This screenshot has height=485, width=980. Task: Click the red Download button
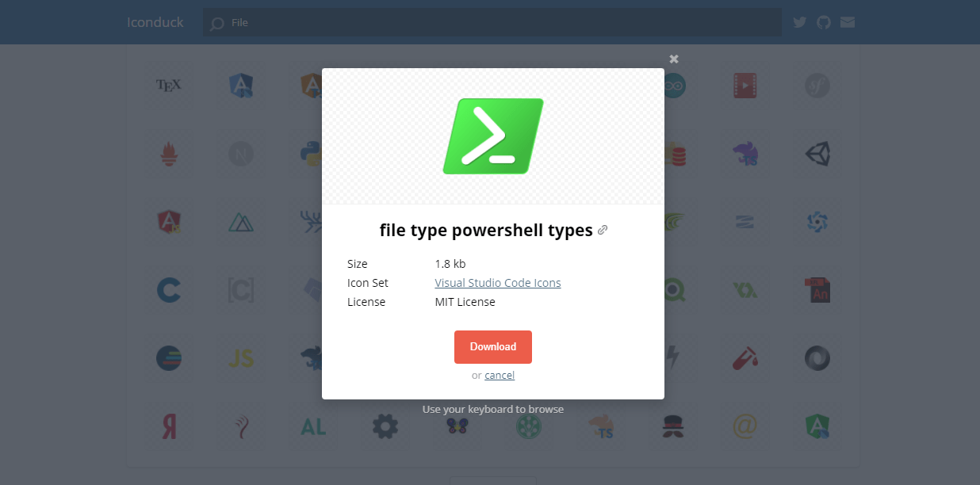(492, 347)
